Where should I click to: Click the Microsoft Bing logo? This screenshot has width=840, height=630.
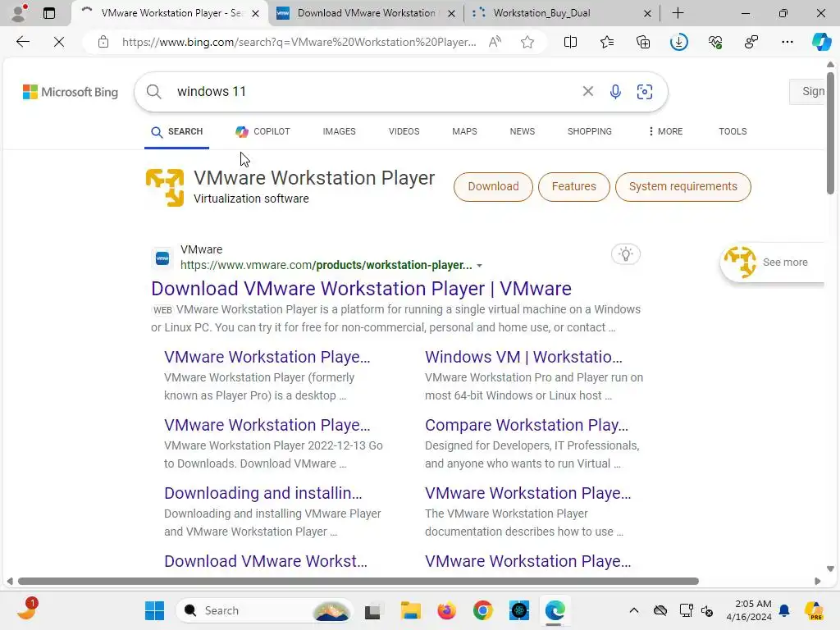click(71, 92)
